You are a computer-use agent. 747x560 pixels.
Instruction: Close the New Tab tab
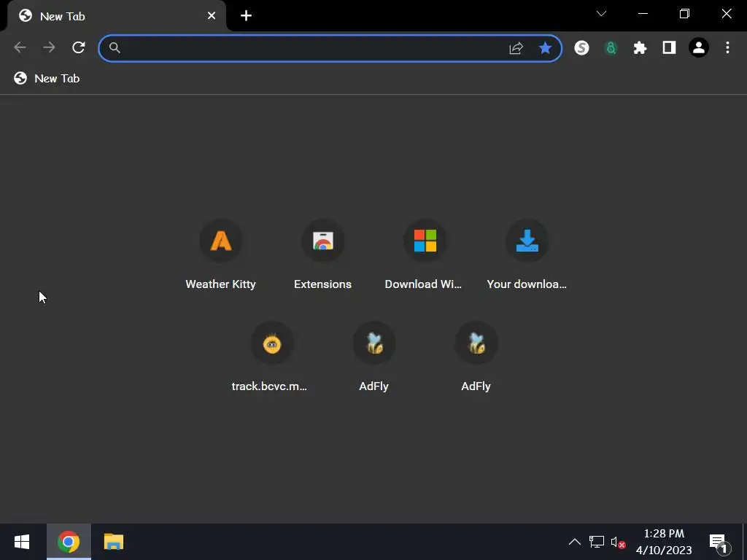(212, 16)
